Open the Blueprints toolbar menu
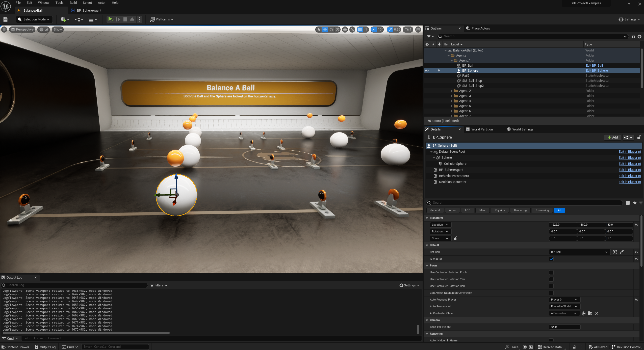The height and width of the screenshot is (350, 644). [79, 19]
